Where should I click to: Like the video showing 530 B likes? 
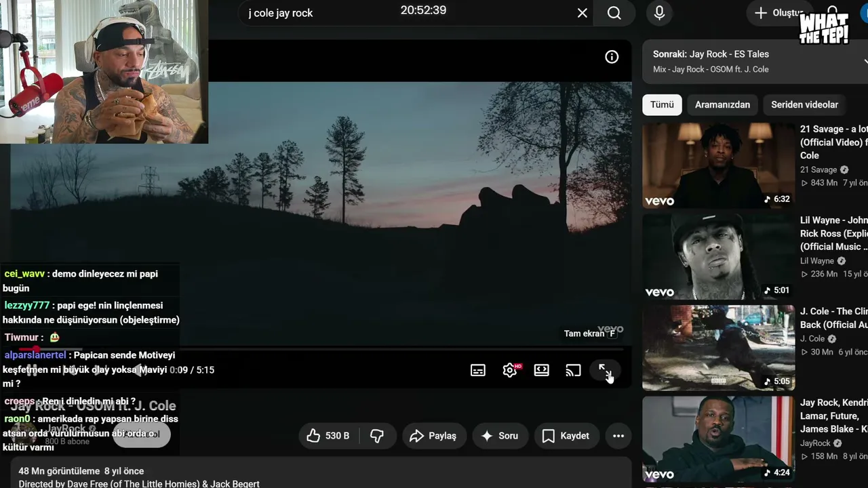(328, 436)
